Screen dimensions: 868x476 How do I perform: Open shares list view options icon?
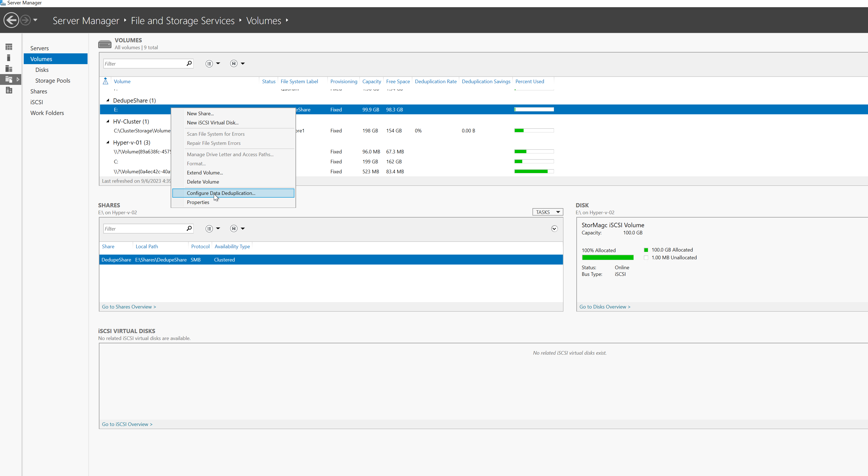209,228
